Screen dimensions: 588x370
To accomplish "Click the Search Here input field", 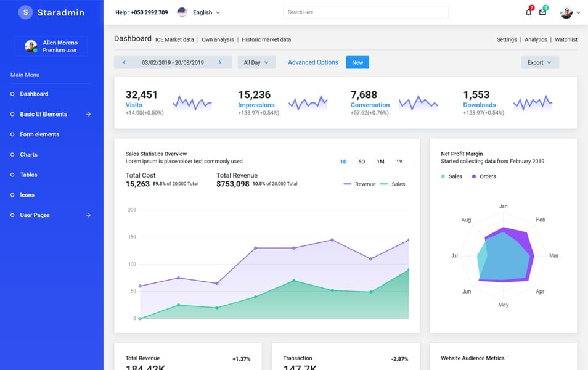I will tap(365, 12).
